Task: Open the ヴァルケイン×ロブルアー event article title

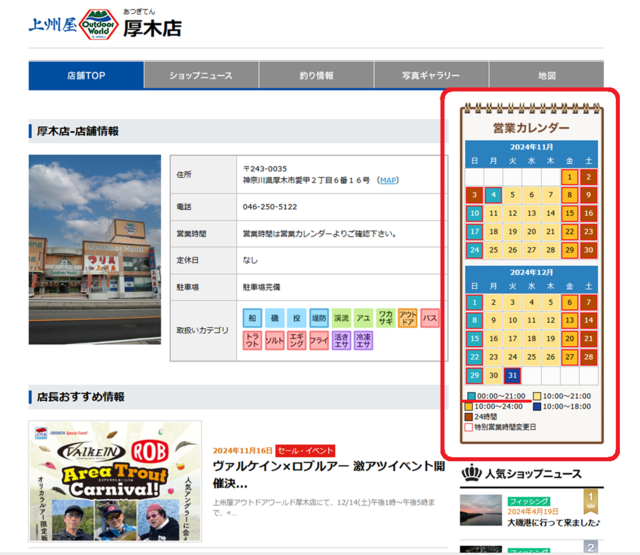Action: coord(328,474)
